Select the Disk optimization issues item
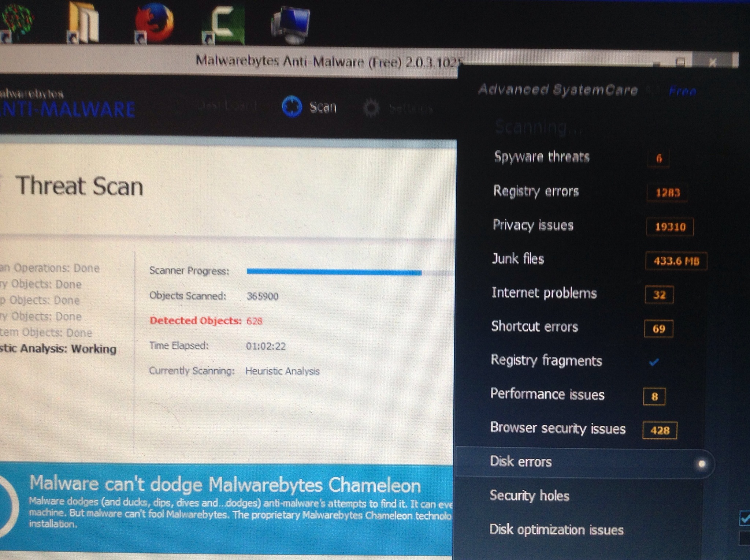750x560 pixels. pyautogui.click(x=556, y=530)
